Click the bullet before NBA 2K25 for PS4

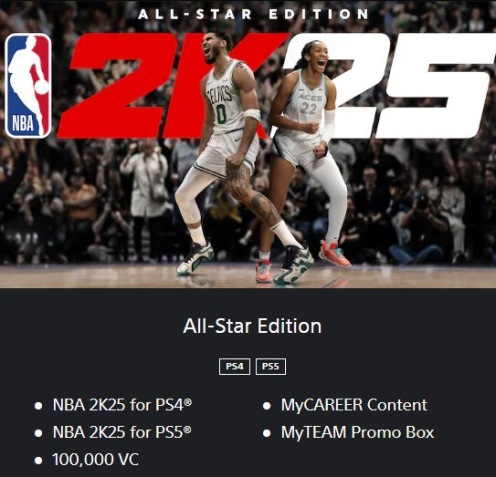coord(38,406)
